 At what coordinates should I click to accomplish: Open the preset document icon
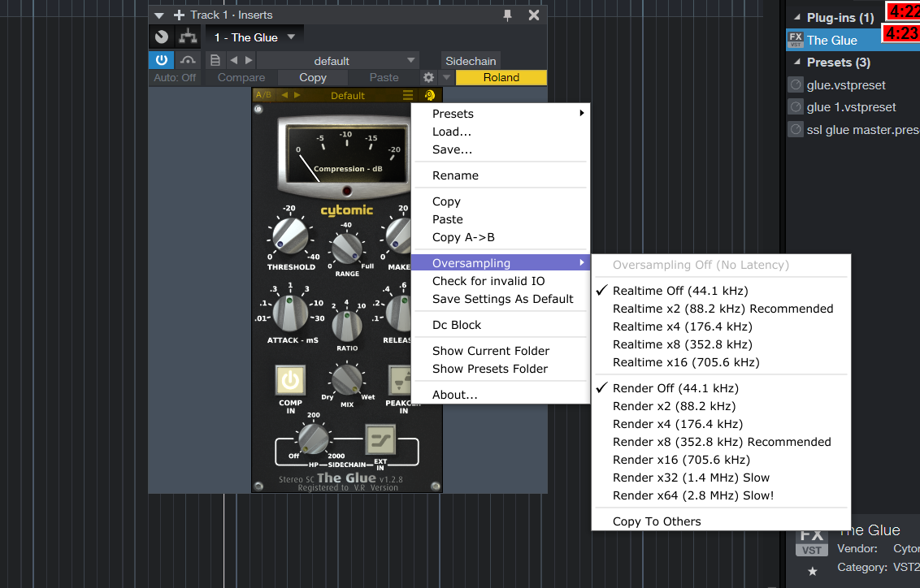coord(215,60)
